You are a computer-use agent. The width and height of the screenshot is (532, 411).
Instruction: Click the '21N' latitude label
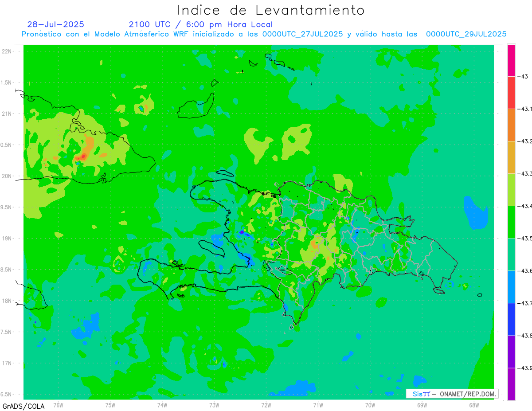click(8, 114)
